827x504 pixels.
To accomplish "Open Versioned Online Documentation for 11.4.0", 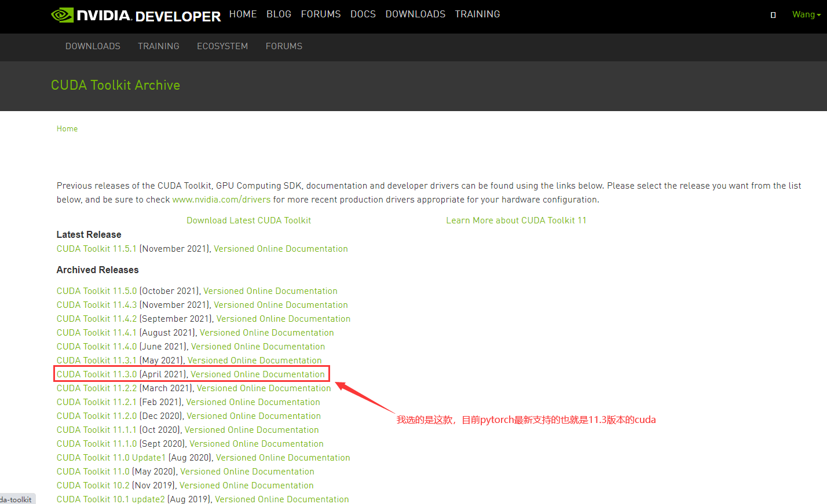I will point(258,347).
